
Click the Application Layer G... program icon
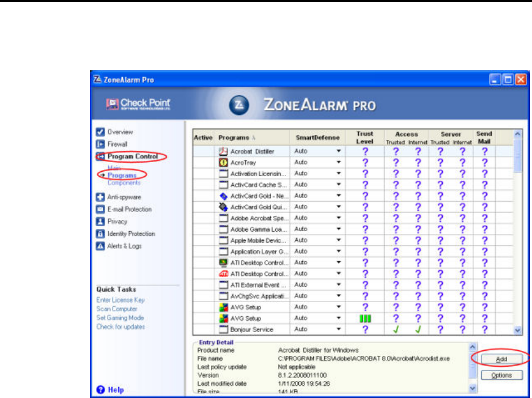pyautogui.click(x=223, y=251)
